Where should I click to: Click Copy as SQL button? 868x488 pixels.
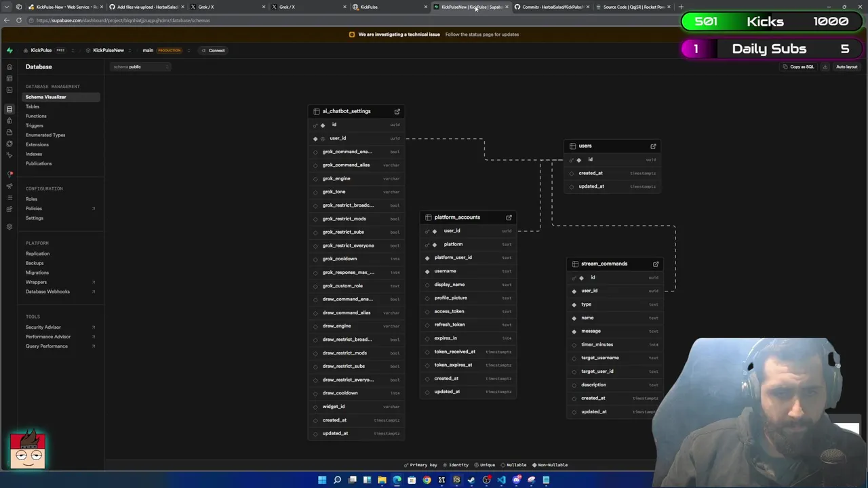coord(798,66)
